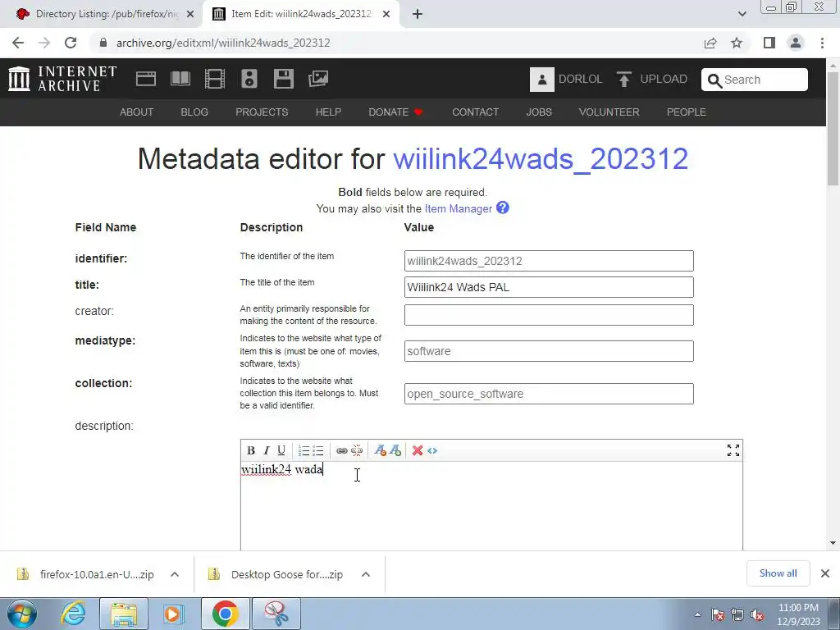Screen dimensions: 840x630
Task: Open Chrome three-dot menu
Action: point(822,43)
